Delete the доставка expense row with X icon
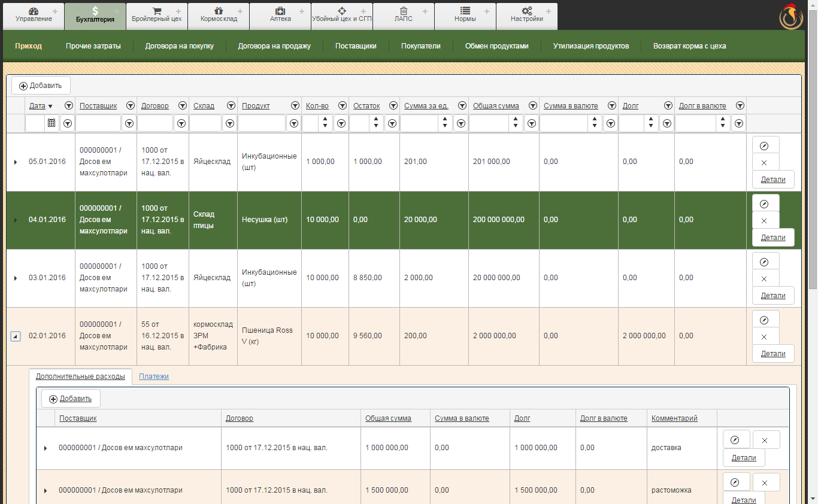This screenshot has width=818, height=504. 766,440
